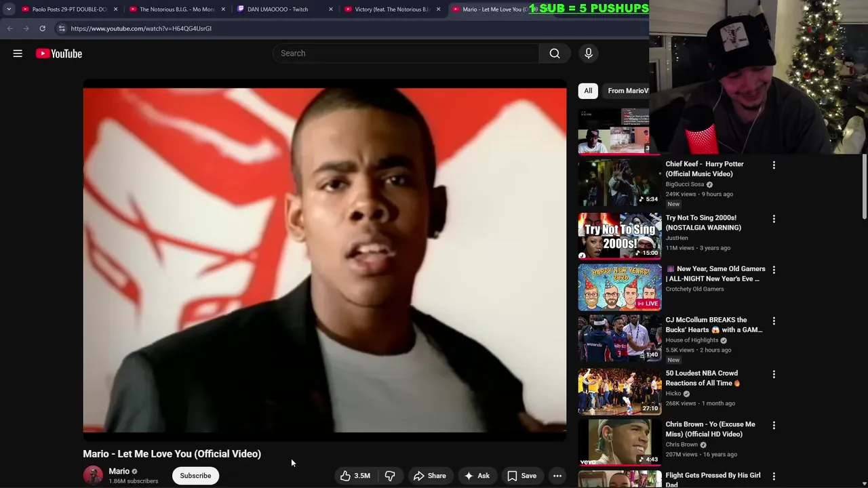Screen dimensions: 868x488
Task: Open options menu for 50 Loudest NBA Crowd
Action: point(774,374)
